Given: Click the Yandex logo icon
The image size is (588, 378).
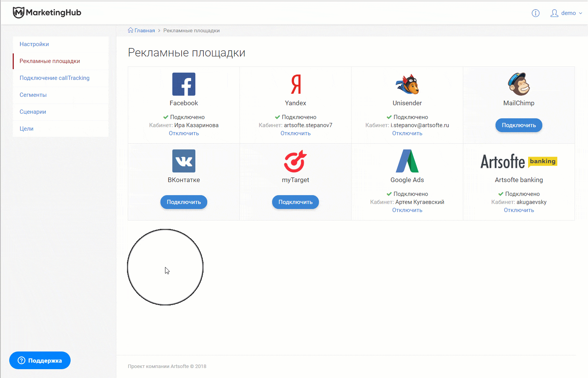Looking at the screenshot, I should 296,84.
